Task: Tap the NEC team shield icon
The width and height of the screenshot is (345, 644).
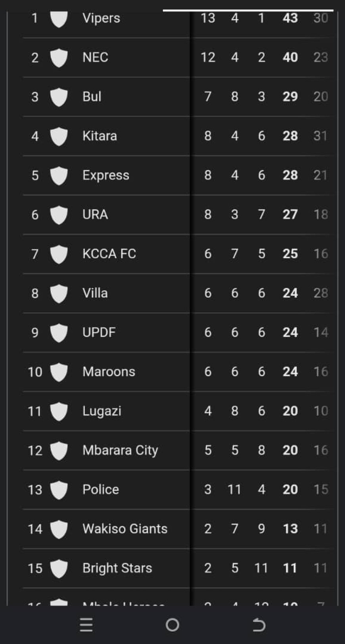Action: (59, 58)
